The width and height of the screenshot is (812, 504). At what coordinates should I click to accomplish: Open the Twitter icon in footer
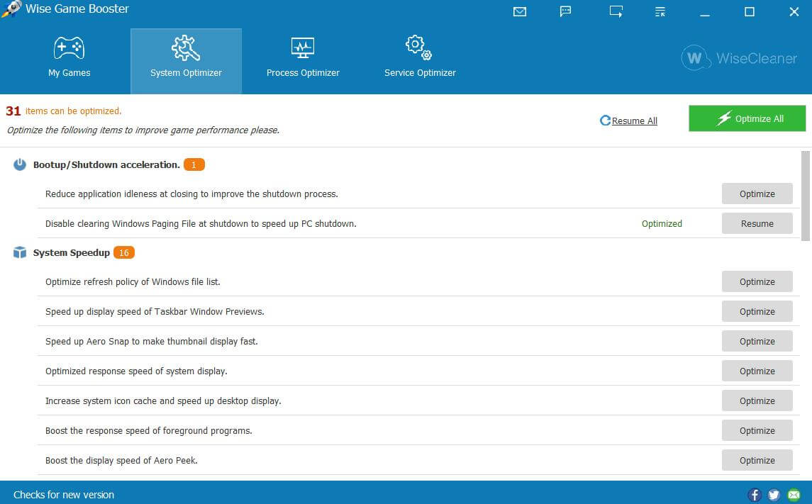tap(774, 495)
